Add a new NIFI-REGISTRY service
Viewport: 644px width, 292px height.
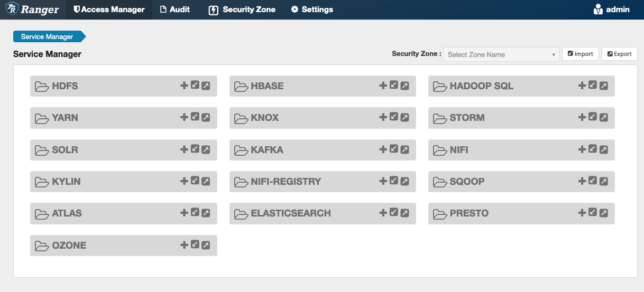coord(383,181)
